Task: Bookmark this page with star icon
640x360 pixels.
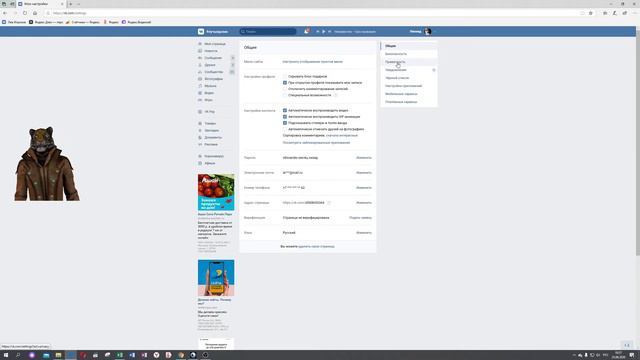Action: click(591, 13)
